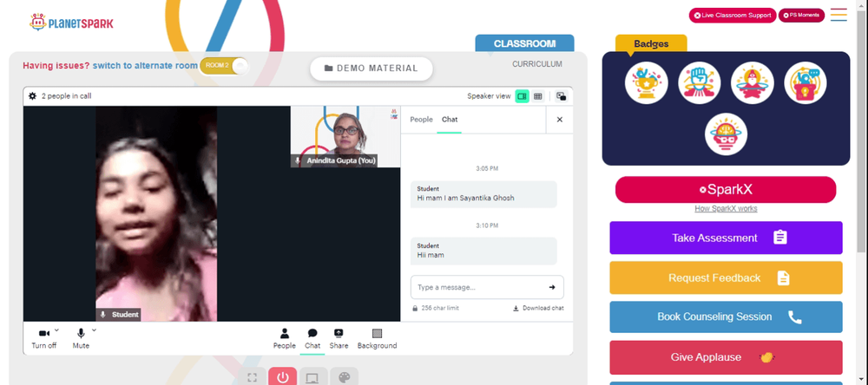Click the '3:10 PM' chat timestamp
The width and height of the screenshot is (868, 385).
(487, 225)
